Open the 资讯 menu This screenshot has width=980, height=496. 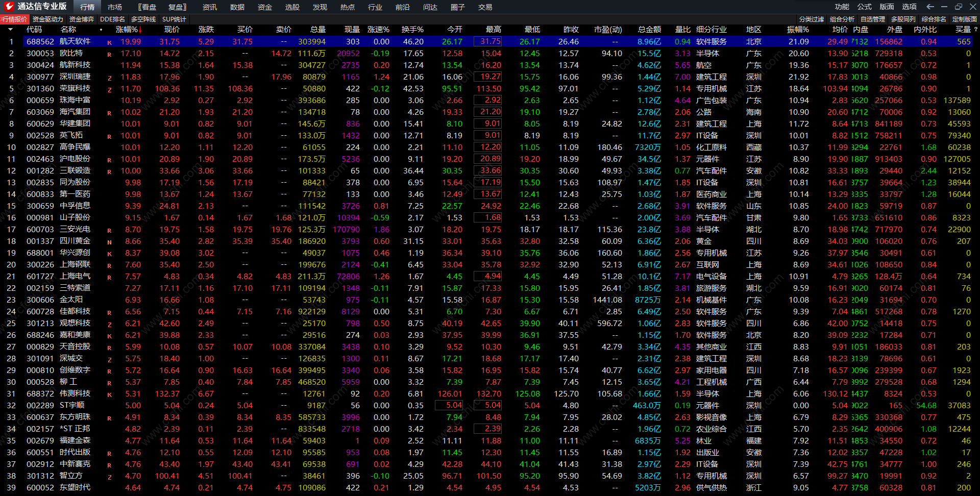(210, 7)
